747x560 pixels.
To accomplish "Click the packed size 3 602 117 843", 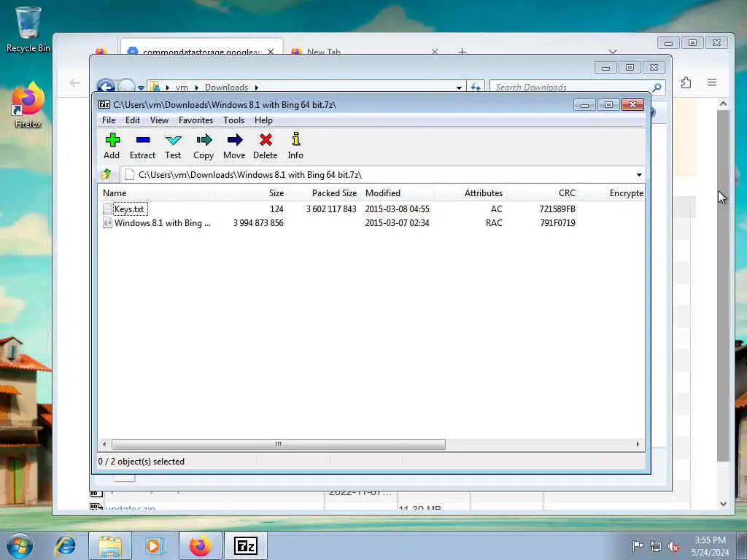I will (331, 209).
